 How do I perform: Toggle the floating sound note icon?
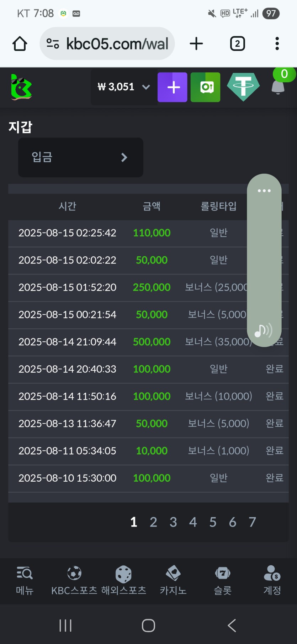click(x=264, y=331)
